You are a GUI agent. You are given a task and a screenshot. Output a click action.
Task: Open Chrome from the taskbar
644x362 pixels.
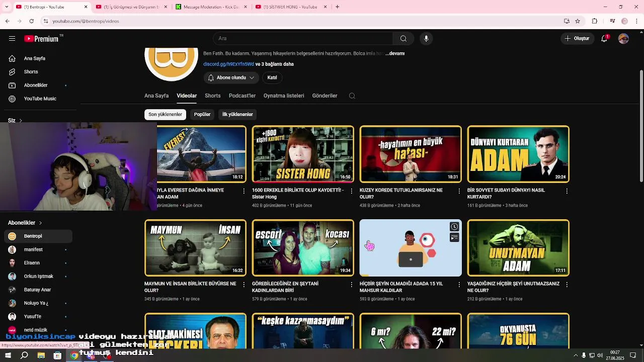click(x=74, y=355)
